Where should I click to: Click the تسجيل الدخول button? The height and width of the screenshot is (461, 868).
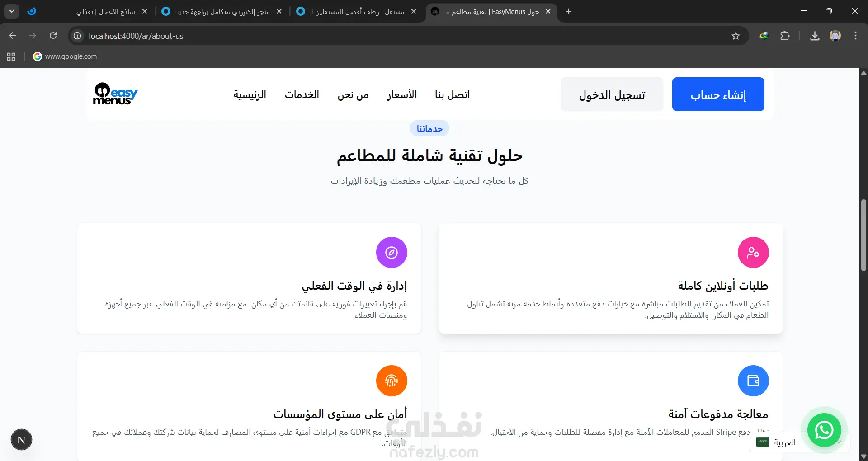pos(612,94)
